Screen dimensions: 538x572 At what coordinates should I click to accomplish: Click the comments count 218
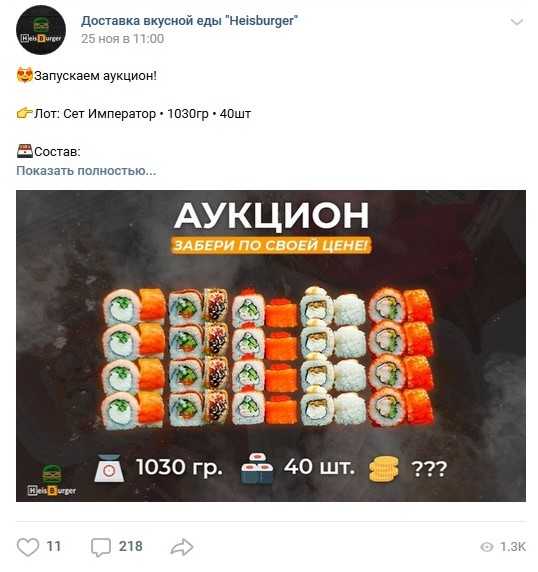coord(131,546)
